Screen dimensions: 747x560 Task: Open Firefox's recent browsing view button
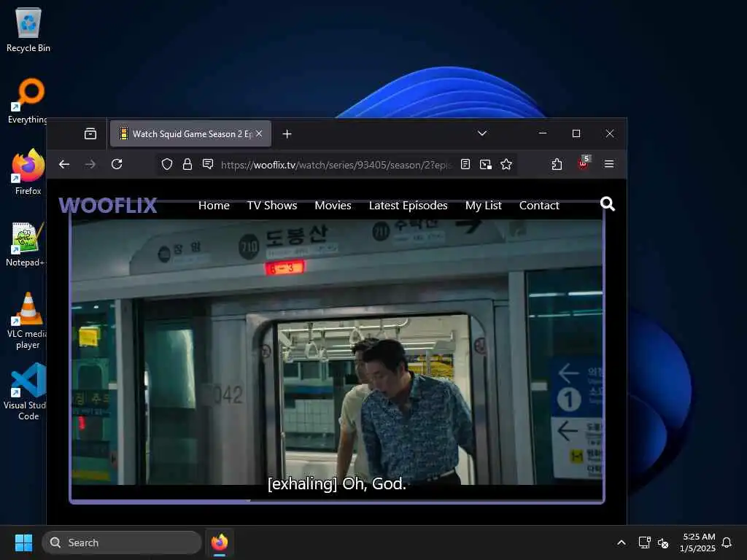90,134
